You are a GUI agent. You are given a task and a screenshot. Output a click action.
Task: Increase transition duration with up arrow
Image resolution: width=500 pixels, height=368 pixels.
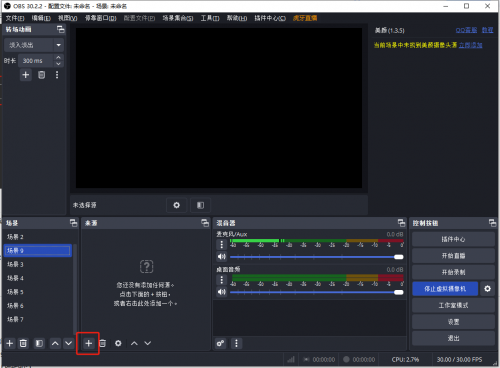coord(59,58)
